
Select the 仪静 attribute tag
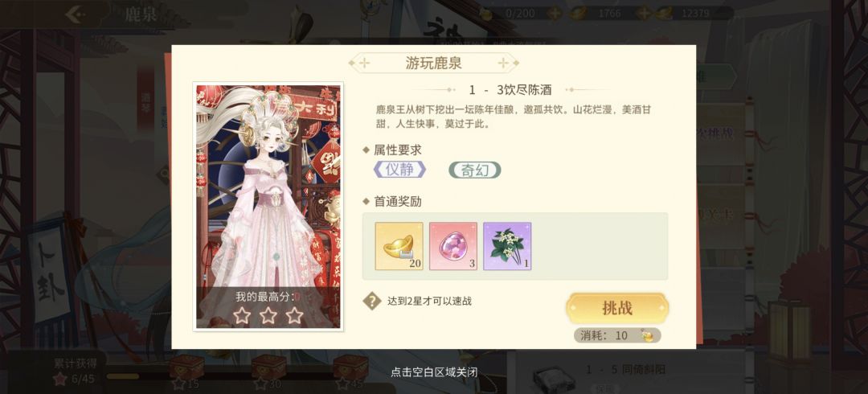pyautogui.click(x=399, y=170)
